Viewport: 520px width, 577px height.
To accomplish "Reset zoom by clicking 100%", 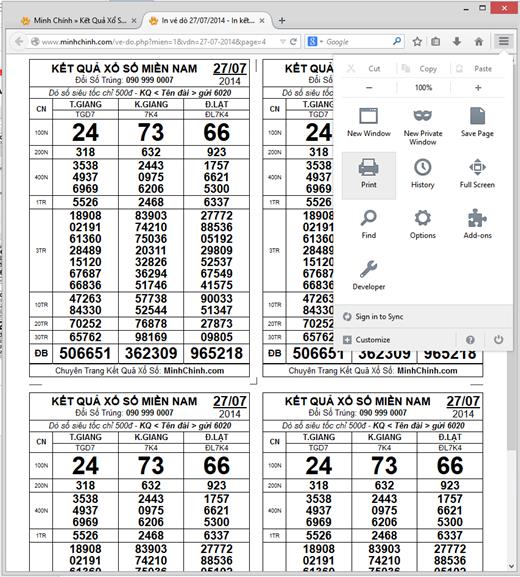I will [423, 88].
